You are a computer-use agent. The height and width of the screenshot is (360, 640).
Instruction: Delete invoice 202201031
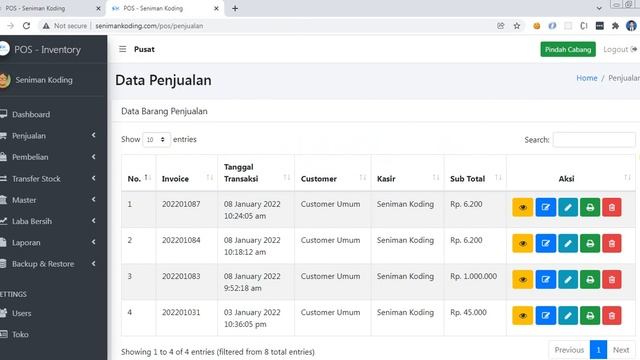click(611, 316)
